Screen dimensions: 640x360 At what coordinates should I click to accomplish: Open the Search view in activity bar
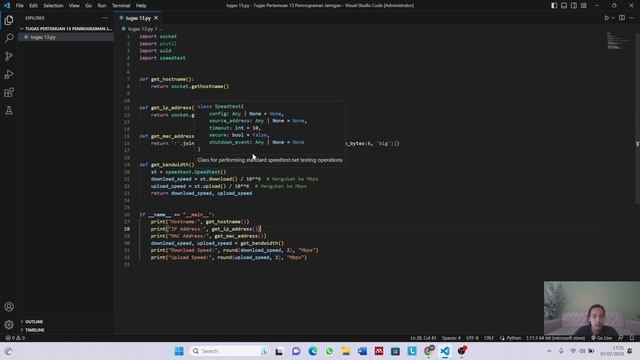[9, 38]
